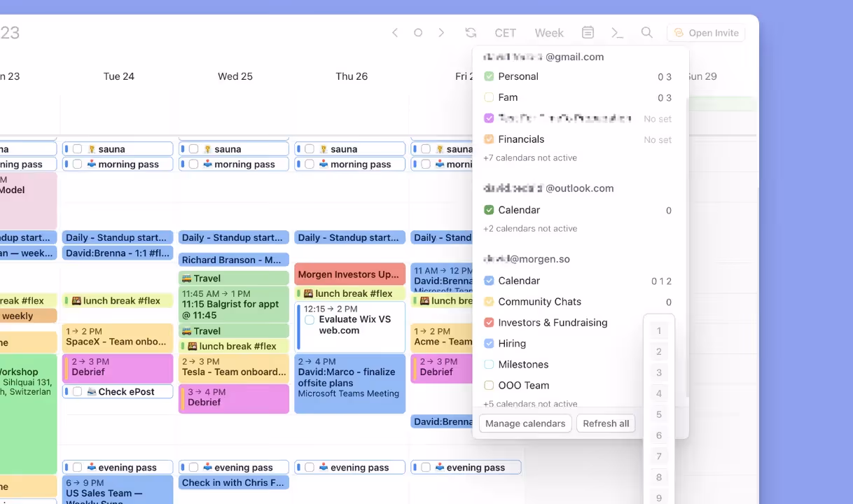Check off Tuesday evening pass task
Screen dimensions: 853x504
pos(78,468)
